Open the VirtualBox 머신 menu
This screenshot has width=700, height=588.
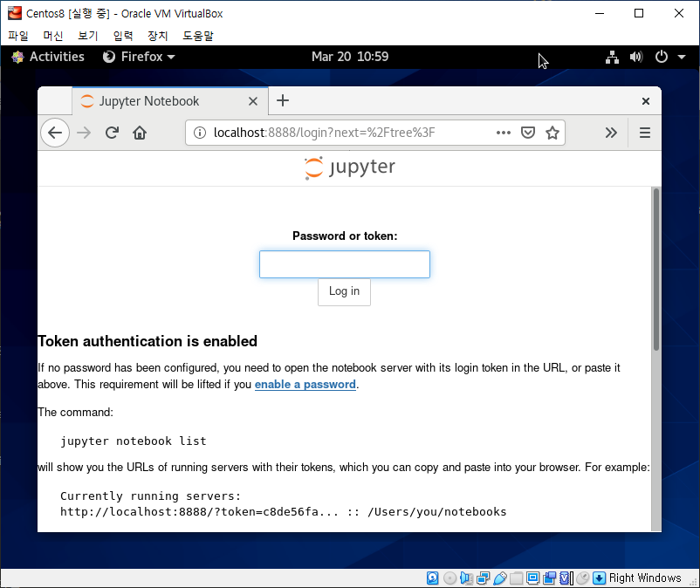click(52, 36)
